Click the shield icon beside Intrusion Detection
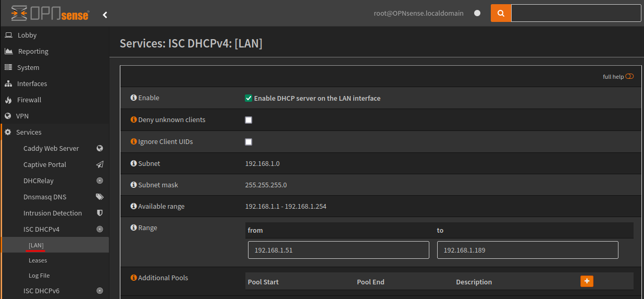This screenshot has width=644, height=299. click(100, 213)
